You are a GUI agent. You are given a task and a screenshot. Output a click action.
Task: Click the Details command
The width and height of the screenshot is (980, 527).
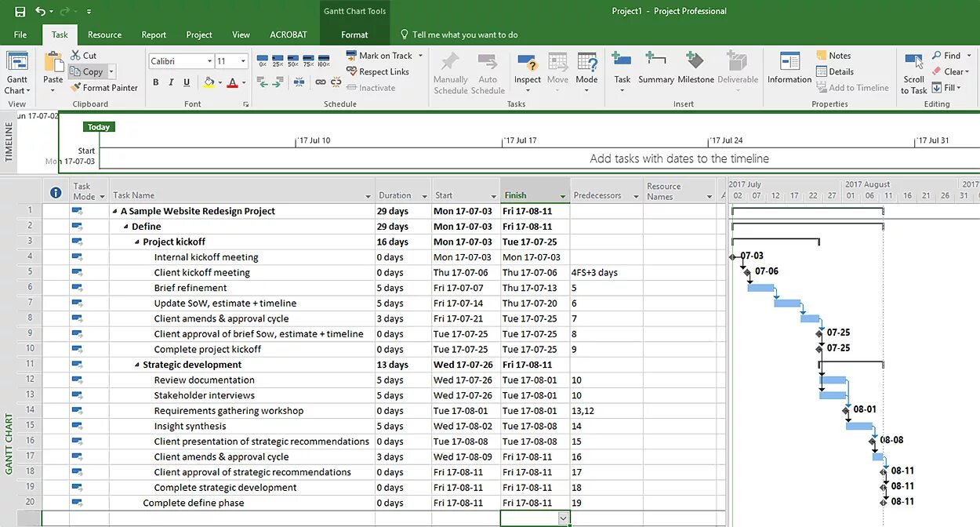click(834, 72)
